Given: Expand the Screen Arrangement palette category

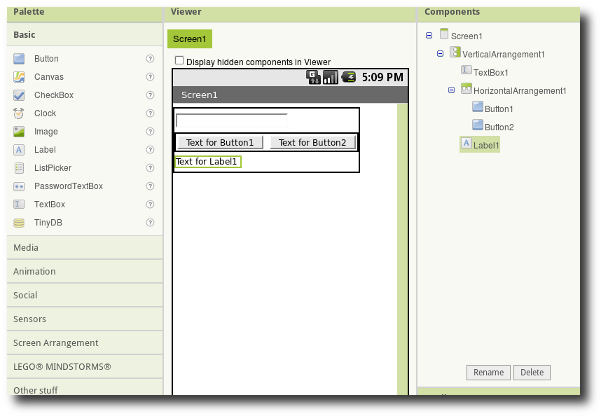Looking at the screenshot, I should (x=56, y=343).
